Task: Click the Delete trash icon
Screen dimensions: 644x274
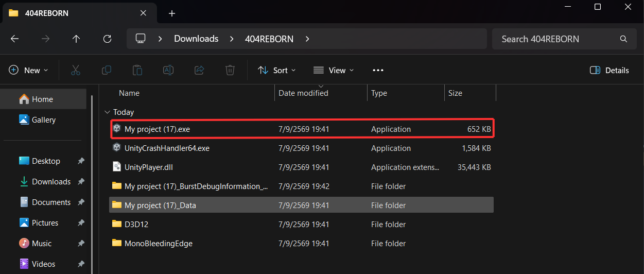Action: (230, 70)
